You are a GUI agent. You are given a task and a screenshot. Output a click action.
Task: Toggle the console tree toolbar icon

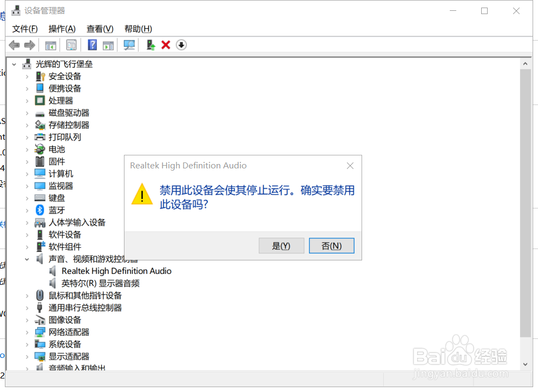(50, 45)
